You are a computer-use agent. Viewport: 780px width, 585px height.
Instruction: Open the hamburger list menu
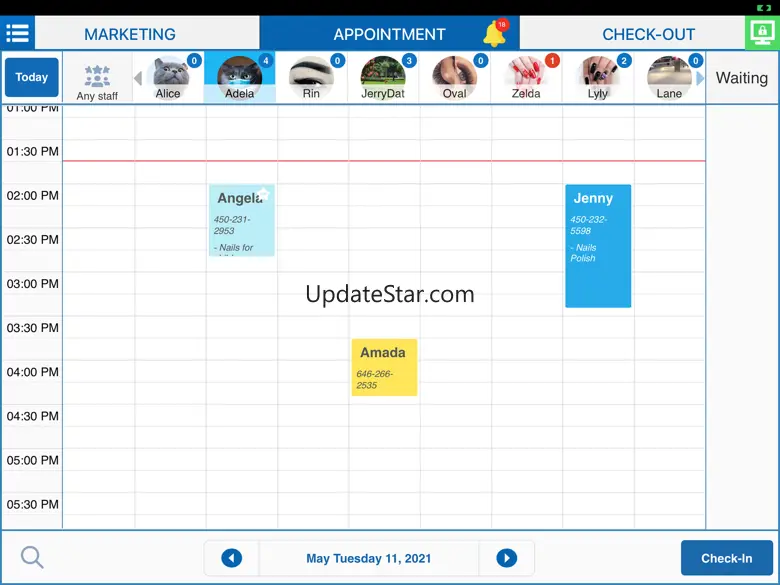(x=17, y=33)
